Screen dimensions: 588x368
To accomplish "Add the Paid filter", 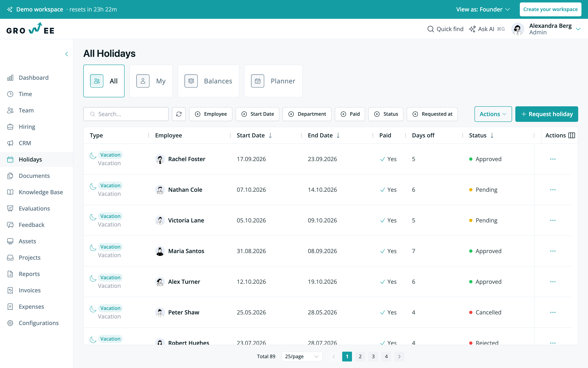I will (350, 114).
